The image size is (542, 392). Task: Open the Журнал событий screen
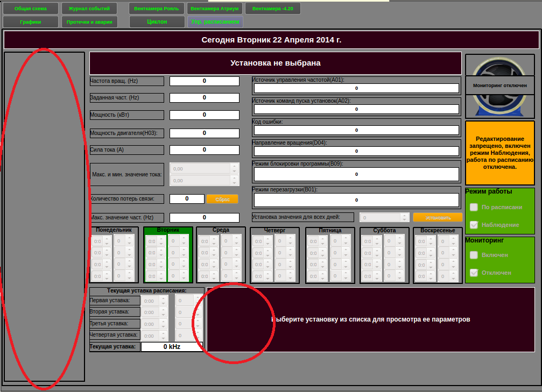coord(89,9)
